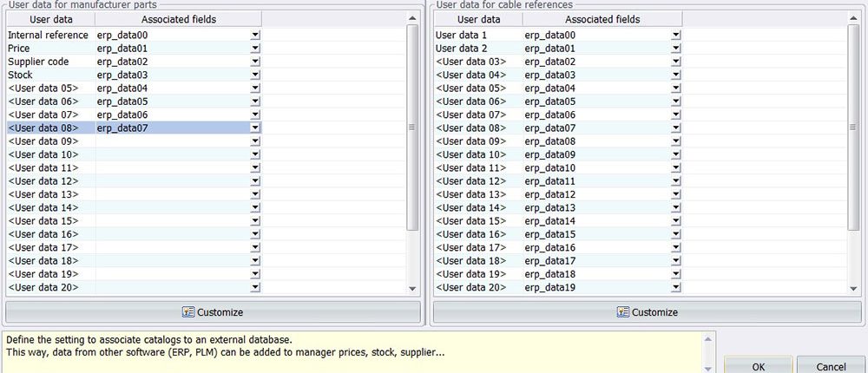Viewport: 868px width, 373px height.
Task: Select manufacturer <User data 07> row label
Action: 43,115
